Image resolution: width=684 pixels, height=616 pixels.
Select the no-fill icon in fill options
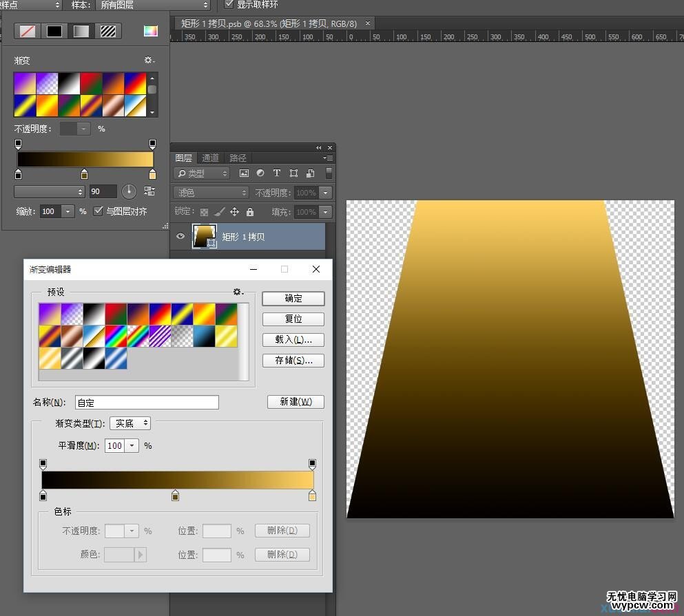tap(28, 31)
